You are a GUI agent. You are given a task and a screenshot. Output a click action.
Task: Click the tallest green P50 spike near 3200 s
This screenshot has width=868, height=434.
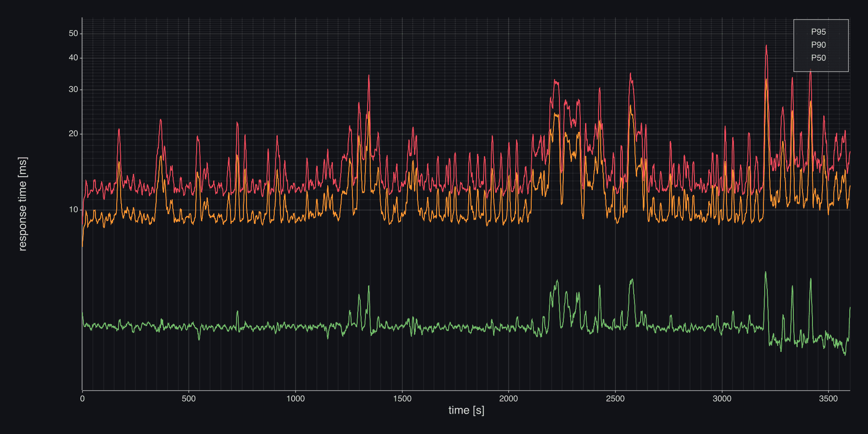[765, 273]
